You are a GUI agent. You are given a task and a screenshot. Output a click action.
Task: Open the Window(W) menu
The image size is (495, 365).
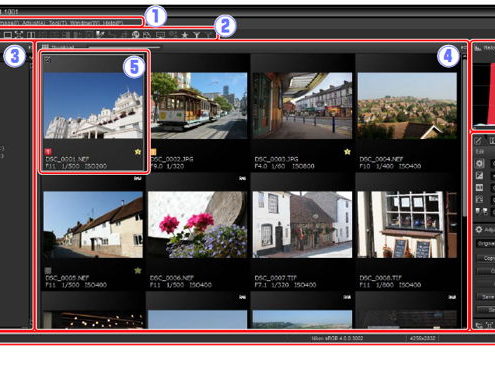(x=85, y=23)
